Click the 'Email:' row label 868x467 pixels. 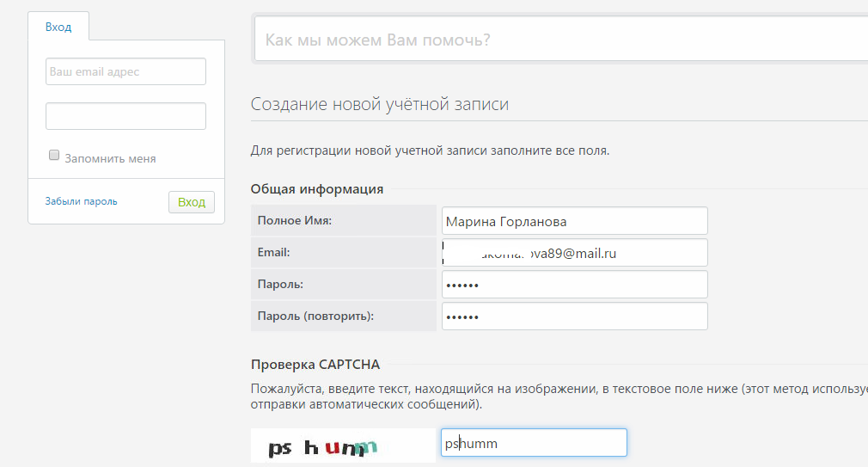pos(273,253)
